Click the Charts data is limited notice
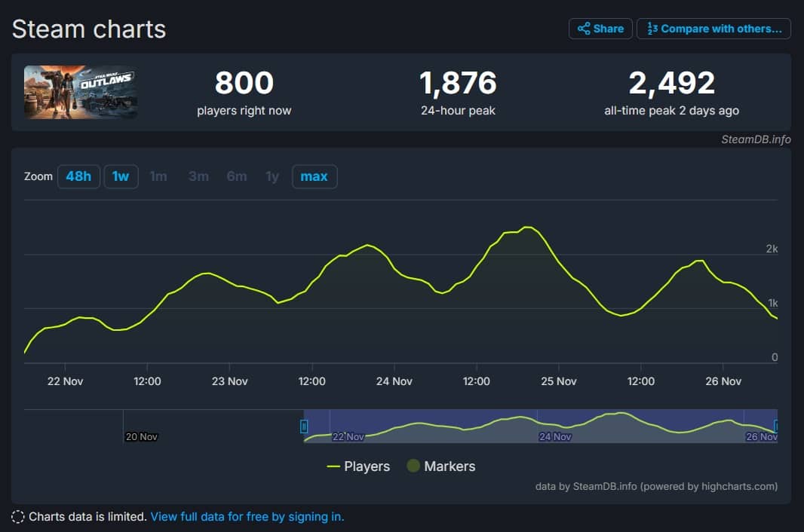The height and width of the screenshot is (532, 804). pyautogui.click(x=87, y=517)
